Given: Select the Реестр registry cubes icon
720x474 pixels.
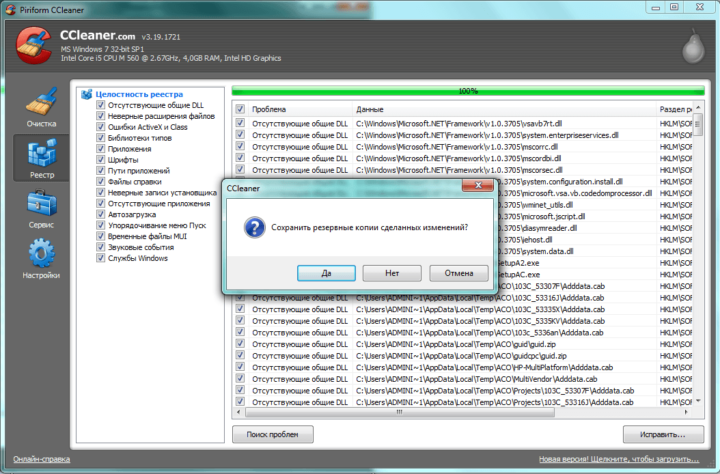Looking at the screenshot, I should 41,158.
